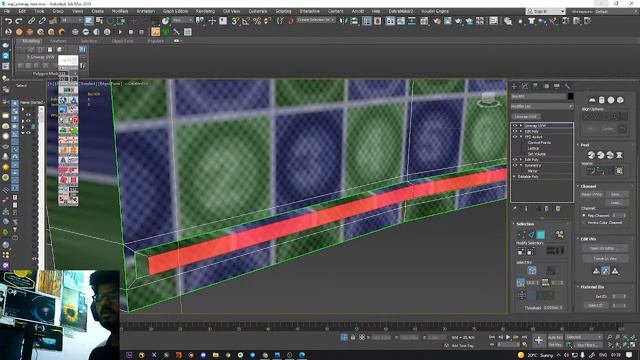Viewport: 640px width, 360px height.
Task: Toggle Auto Key mode
Action: coord(555,337)
